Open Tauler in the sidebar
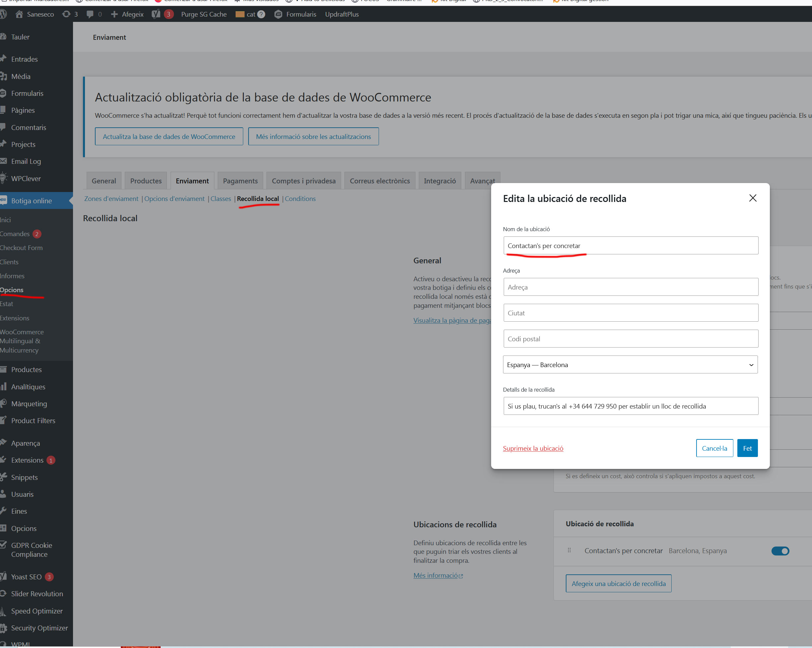 pos(20,37)
